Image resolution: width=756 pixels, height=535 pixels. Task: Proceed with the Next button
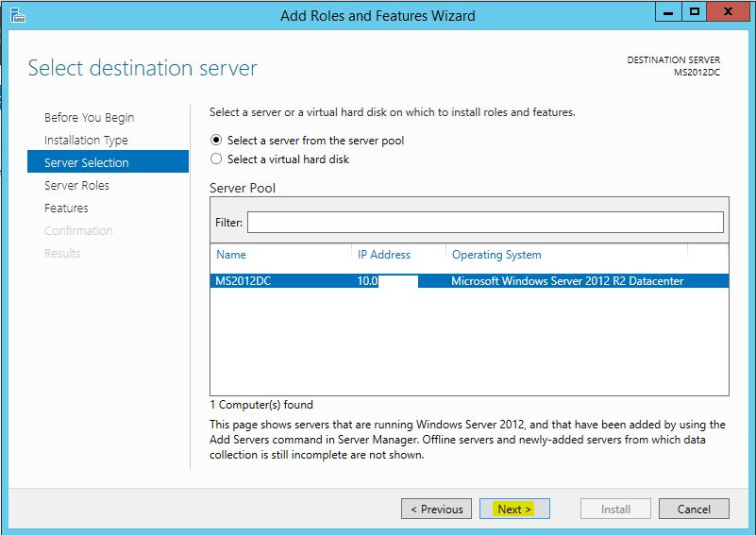click(x=514, y=509)
